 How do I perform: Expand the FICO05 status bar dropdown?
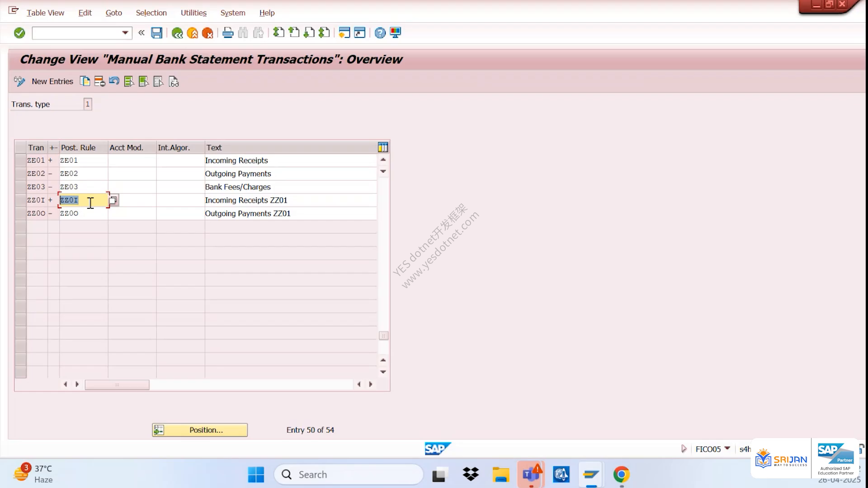point(727,449)
